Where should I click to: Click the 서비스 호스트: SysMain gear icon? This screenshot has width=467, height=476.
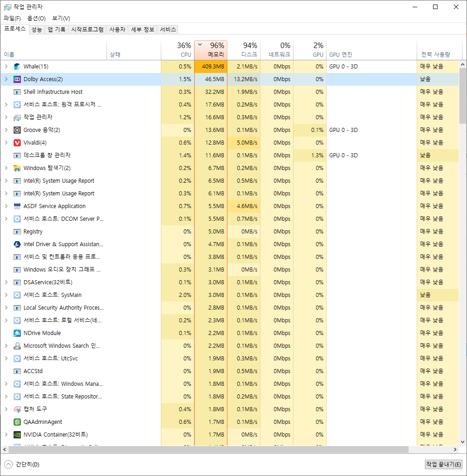pos(17,295)
